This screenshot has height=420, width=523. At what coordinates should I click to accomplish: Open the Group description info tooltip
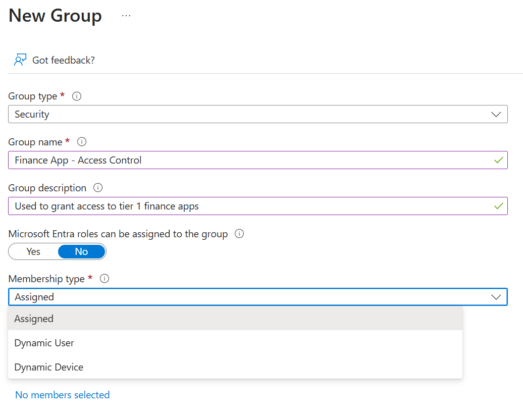pyautogui.click(x=97, y=188)
